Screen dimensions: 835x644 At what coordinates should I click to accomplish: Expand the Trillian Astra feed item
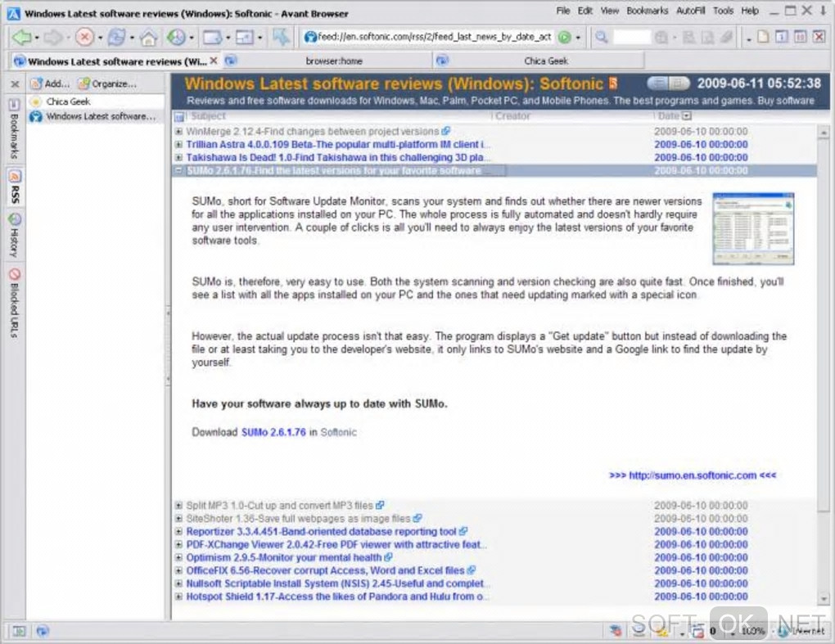[179, 144]
